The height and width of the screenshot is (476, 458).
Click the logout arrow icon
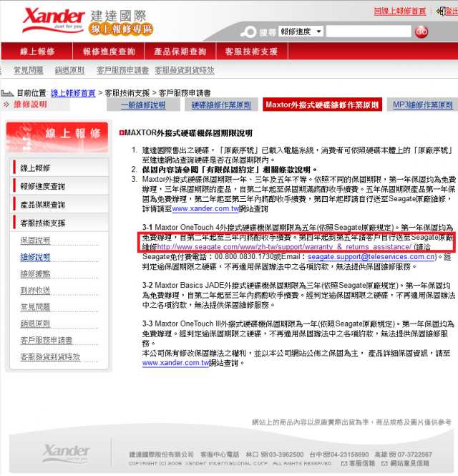tap(440, 11)
